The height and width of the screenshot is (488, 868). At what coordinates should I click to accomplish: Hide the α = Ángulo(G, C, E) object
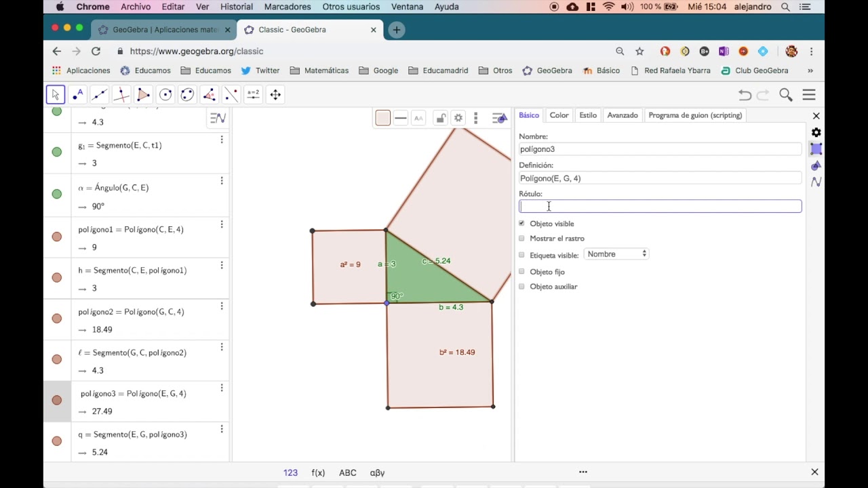point(57,194)
